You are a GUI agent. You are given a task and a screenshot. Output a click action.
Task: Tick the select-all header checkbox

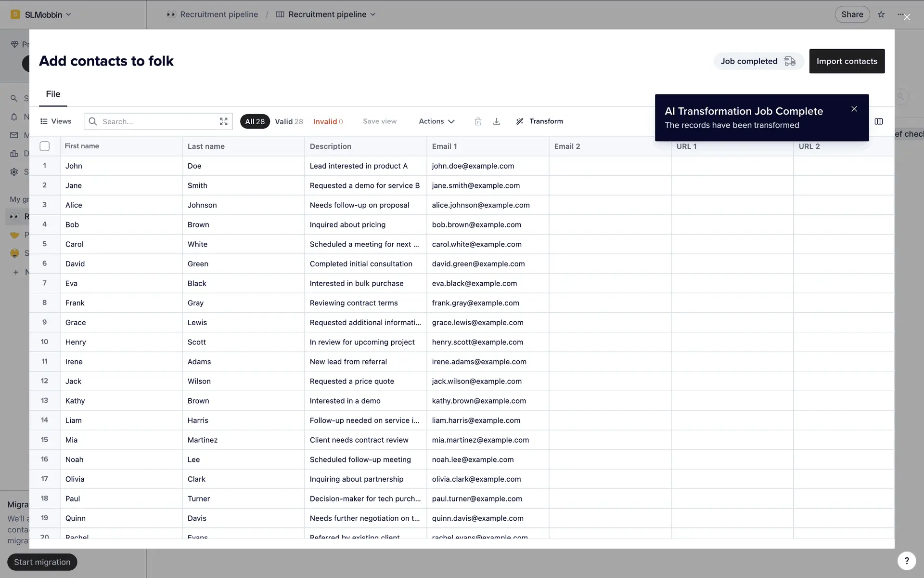pos(45,146)
